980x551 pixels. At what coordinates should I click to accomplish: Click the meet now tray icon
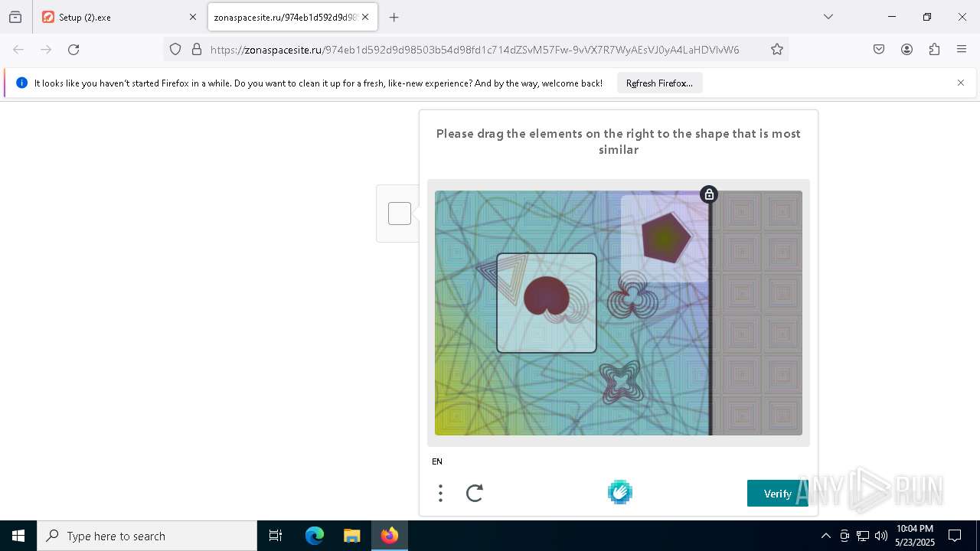click(x=844, y=536)
